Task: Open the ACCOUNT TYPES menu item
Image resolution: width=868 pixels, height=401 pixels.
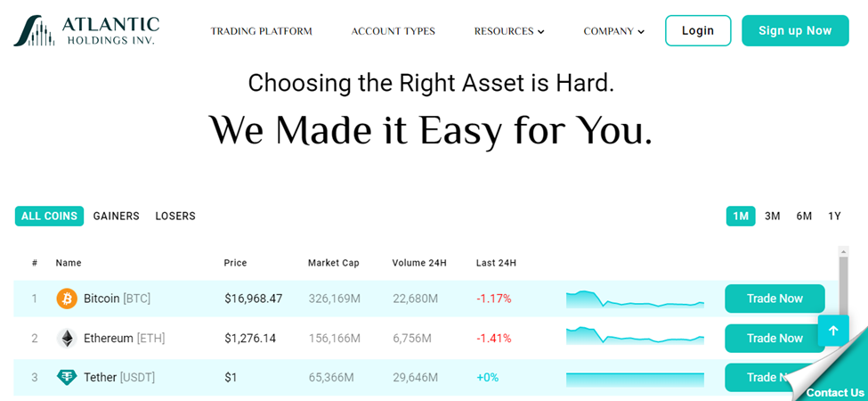Action: [x=393, y=31]
